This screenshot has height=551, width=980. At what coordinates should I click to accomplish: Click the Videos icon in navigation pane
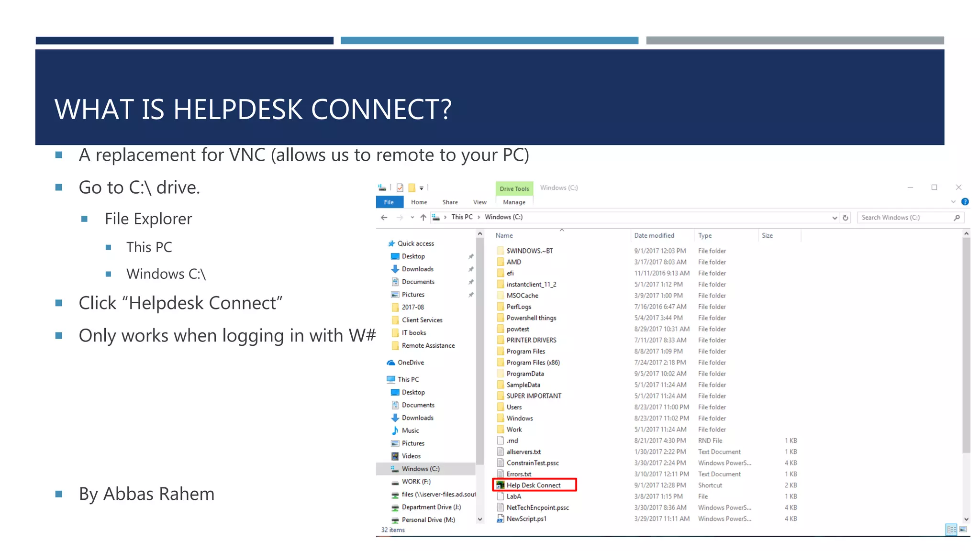coord(395,456)
